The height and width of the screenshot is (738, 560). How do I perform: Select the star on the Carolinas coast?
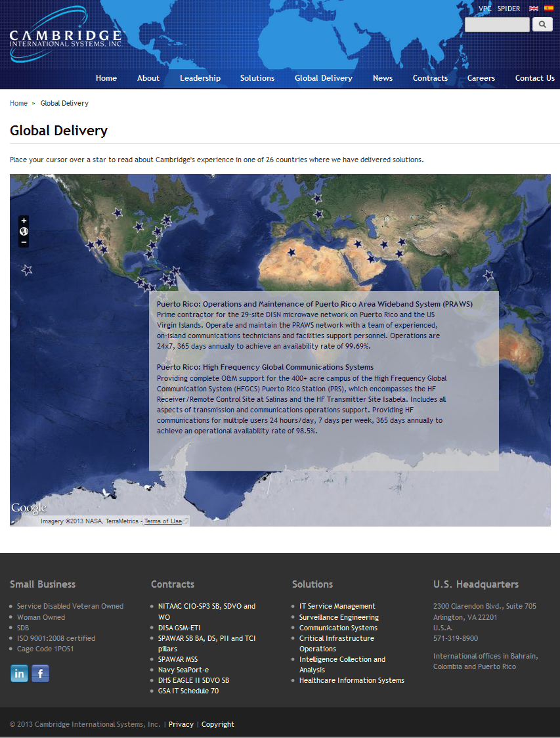click(152, 245)
